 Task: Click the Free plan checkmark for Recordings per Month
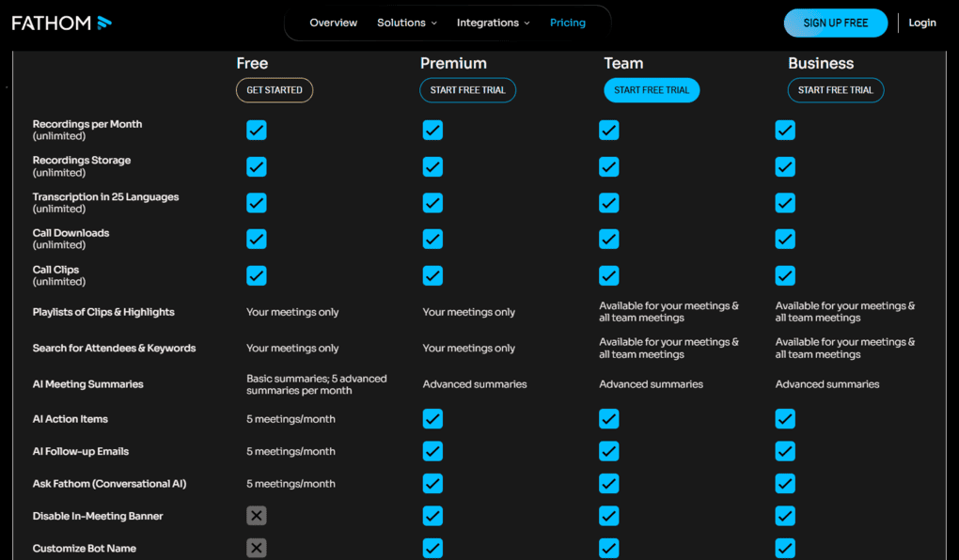coord(256,130)
